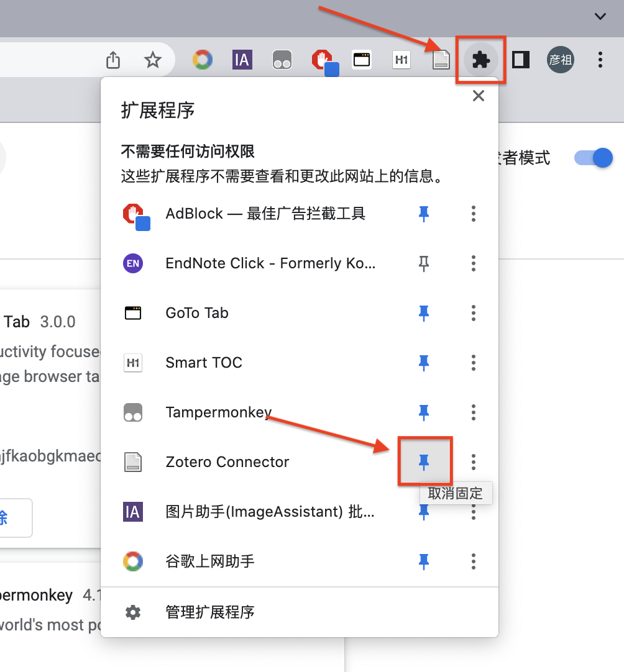The image size is (624, 672).
Task: Pin EndNote Click to the toolbar
Action: click(x=424, y=263)
